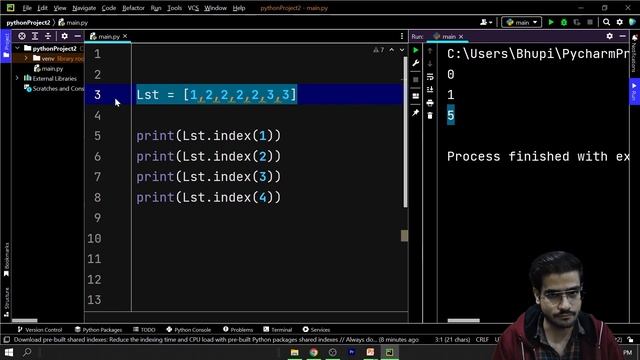Click the Run console horizontal scrollbar thumb
The image size is (640, 360).
[463, 320]
